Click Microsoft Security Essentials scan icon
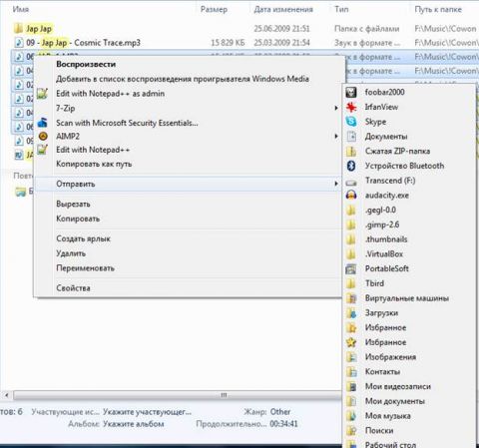479x448 pixels. tap(43, 123)
